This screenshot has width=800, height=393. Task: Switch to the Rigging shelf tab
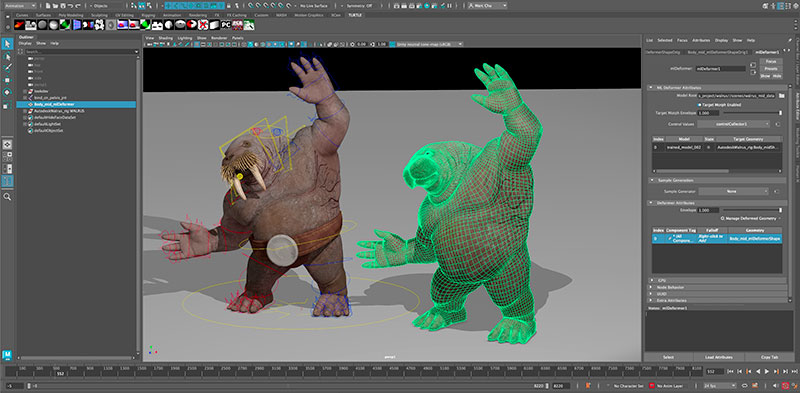tap(148, 15)
